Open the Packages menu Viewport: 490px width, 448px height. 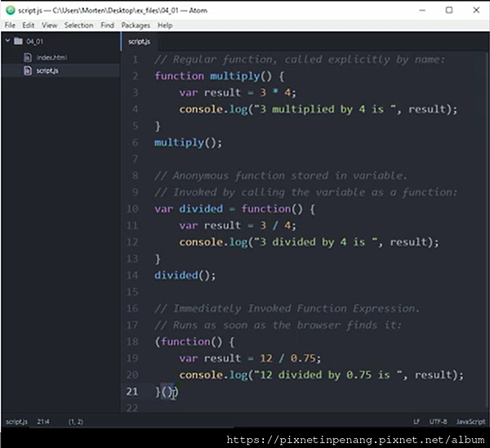[136, 25]
